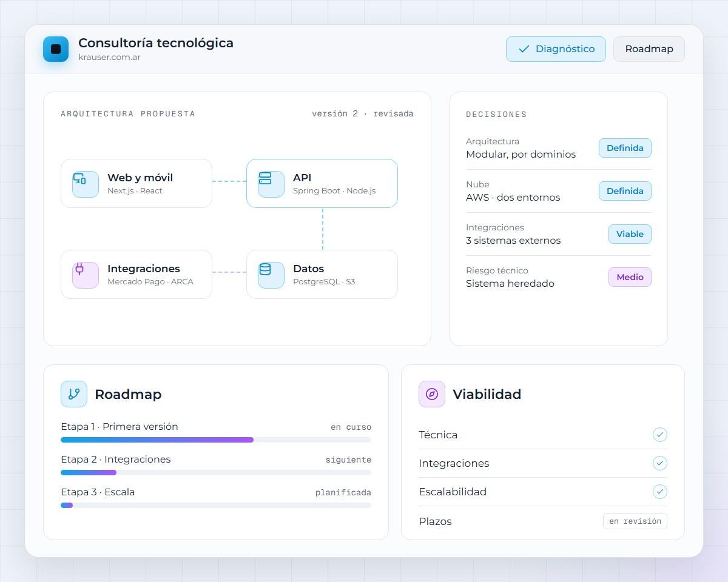This screenshot has height=582, width=728.
Task: Click the 'siguiente' status text
Action: tap(348, 460)
